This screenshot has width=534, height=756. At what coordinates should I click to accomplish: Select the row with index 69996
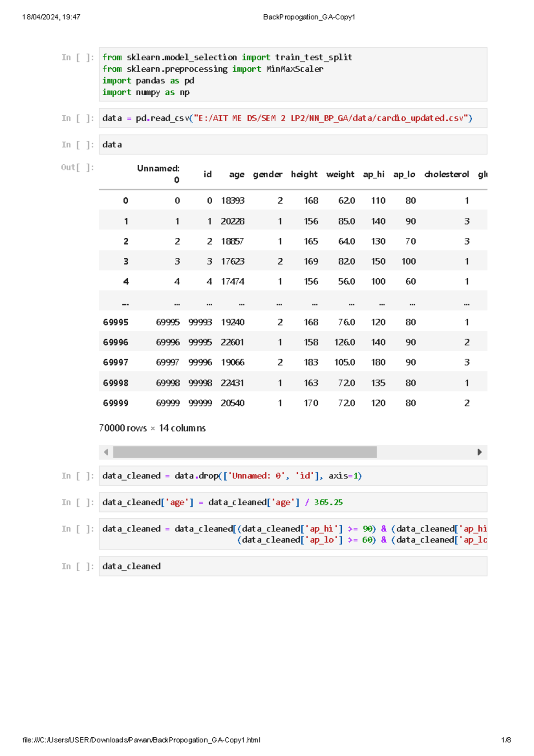[116, 342]
